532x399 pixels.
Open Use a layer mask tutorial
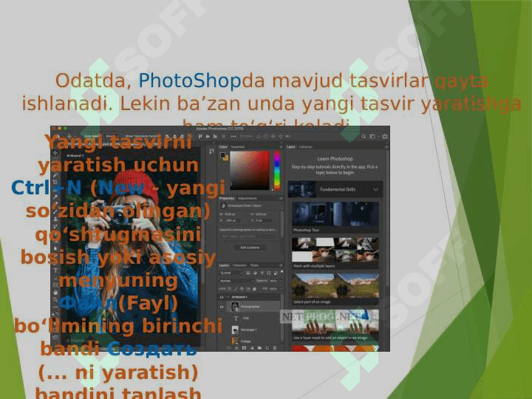tap(335, 325)
